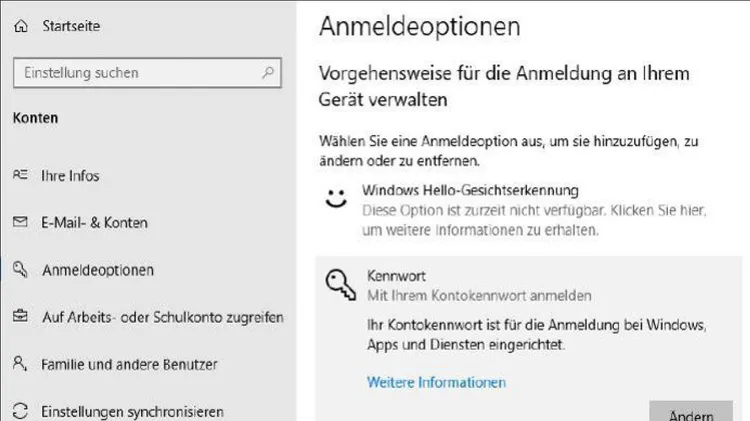Click the sync arrows icon for Einstellungen synchronisieren
750x421 pixels.
click(x=20, y=411)
